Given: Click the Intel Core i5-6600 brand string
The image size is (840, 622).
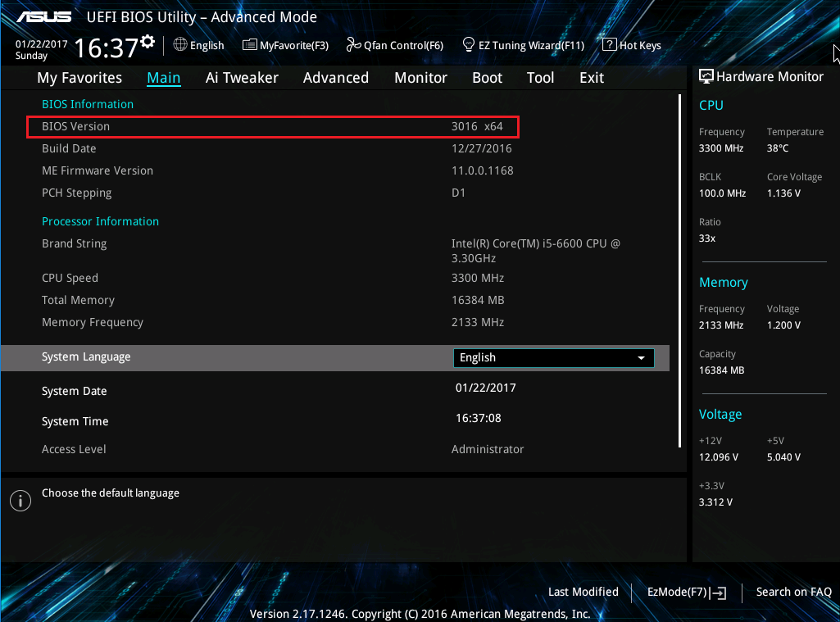Looking at the screenshot, I should tap(536, 251).
